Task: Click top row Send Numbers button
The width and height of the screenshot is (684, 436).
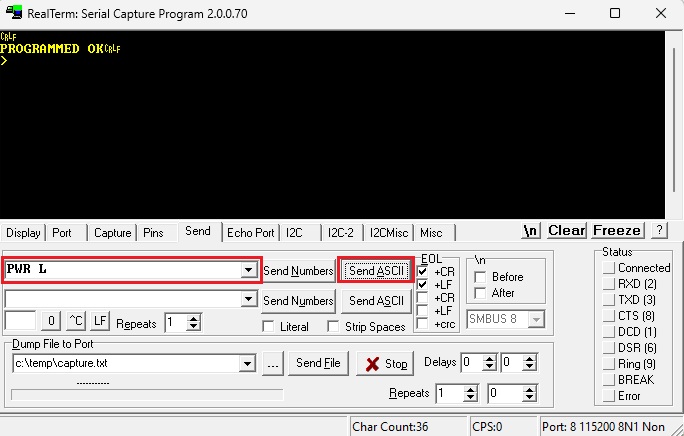Action: (x=298, y=271)
